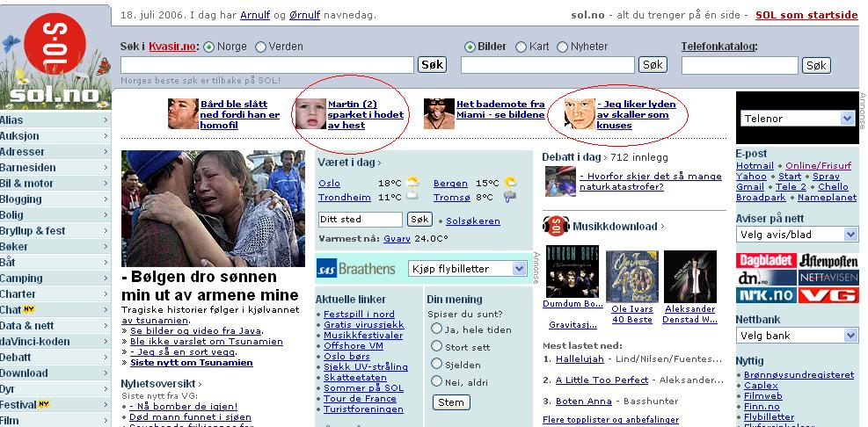Click the Tromsø rain weather icon
The image size is (868, 427).
coord(510,196)
